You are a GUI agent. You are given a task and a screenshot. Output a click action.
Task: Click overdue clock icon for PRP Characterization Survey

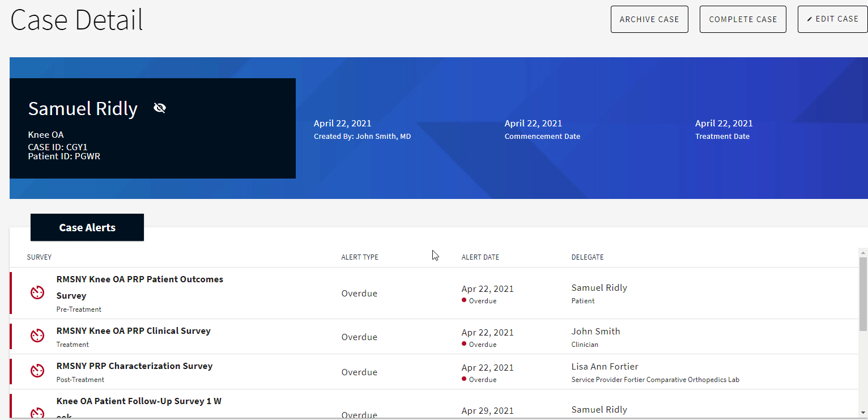pyautogui.click(x=37, y=371)
